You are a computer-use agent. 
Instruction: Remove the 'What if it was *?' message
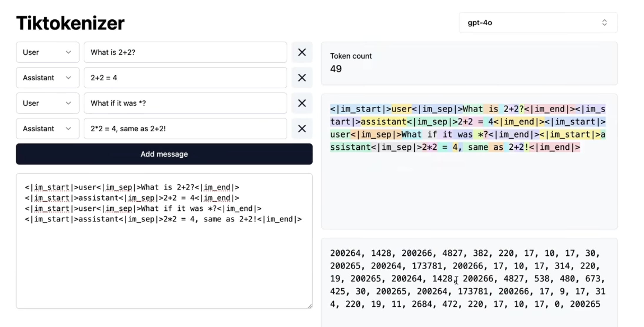(302, 103)
